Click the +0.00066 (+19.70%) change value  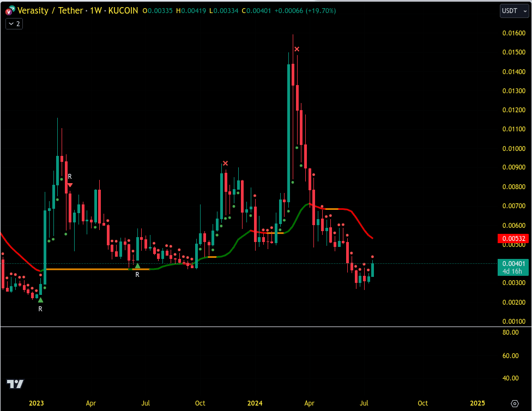point(305,11)
